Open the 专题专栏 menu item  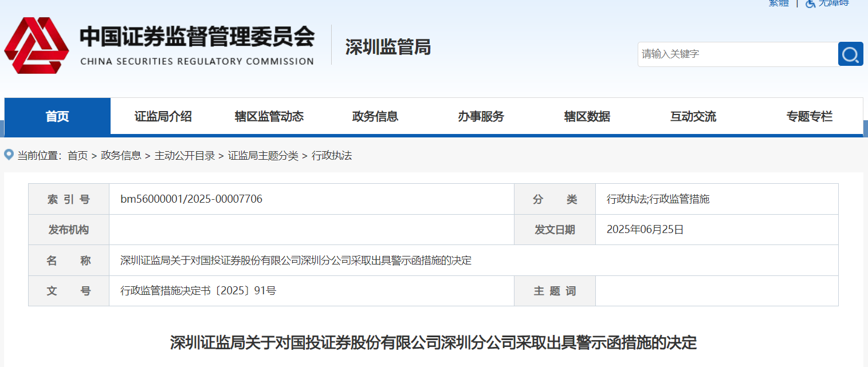pyautogui.click(x=810, y=117)
